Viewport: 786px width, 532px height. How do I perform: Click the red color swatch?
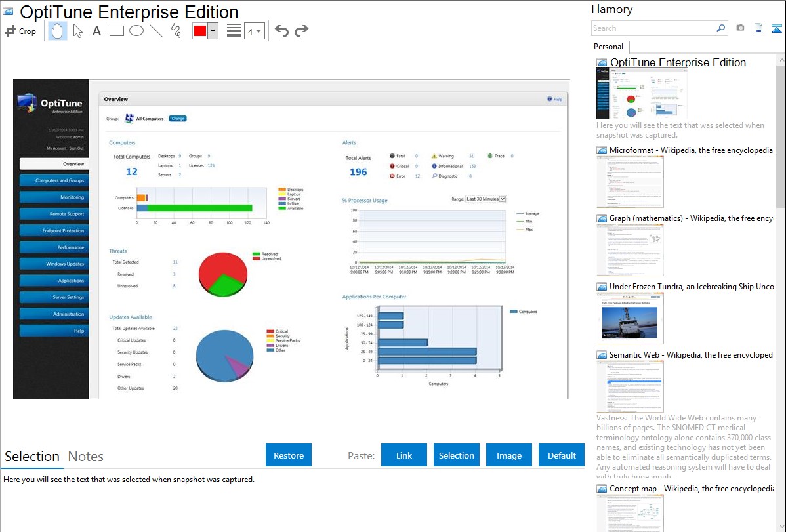tap(200, 31)
